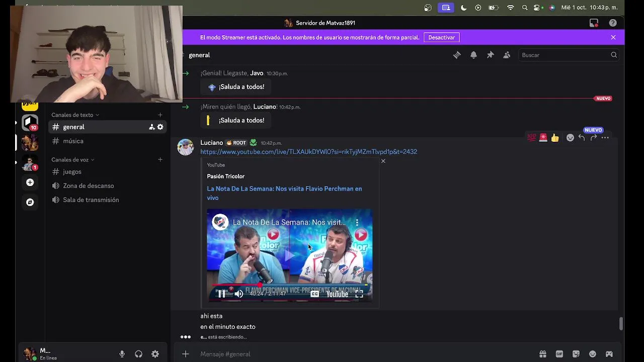Wave to Javo with Saluda a todos
644x362 pixels.
(236, 87)
